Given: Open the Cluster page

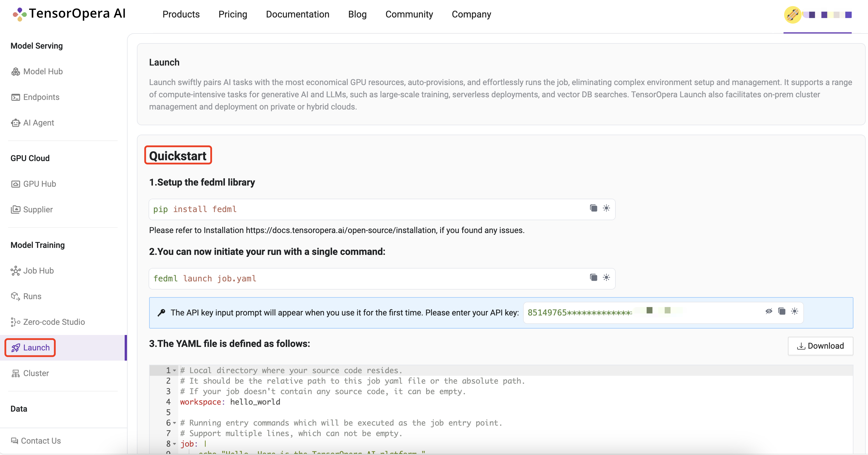Looking at the screenshot, I should tap(36, 373).
